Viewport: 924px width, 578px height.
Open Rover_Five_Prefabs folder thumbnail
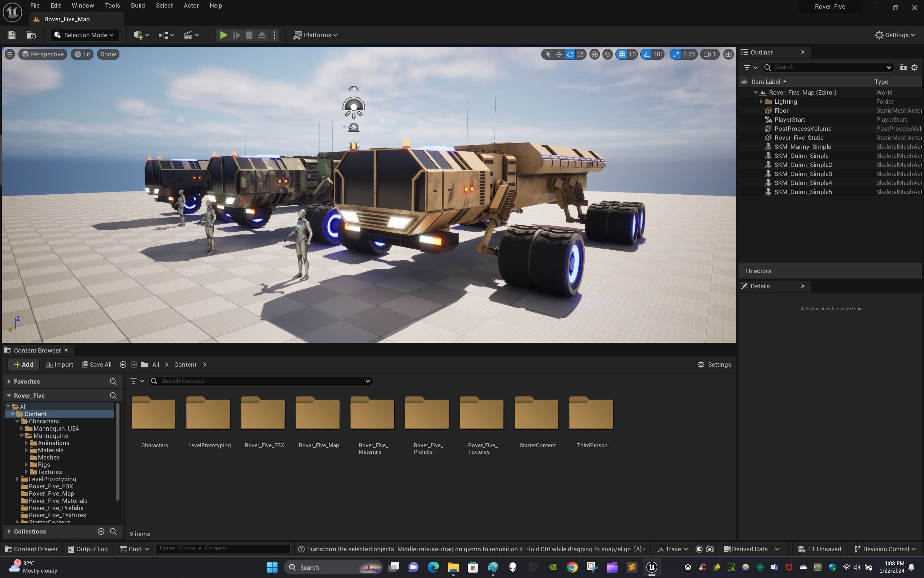click(x=427, y=413)
